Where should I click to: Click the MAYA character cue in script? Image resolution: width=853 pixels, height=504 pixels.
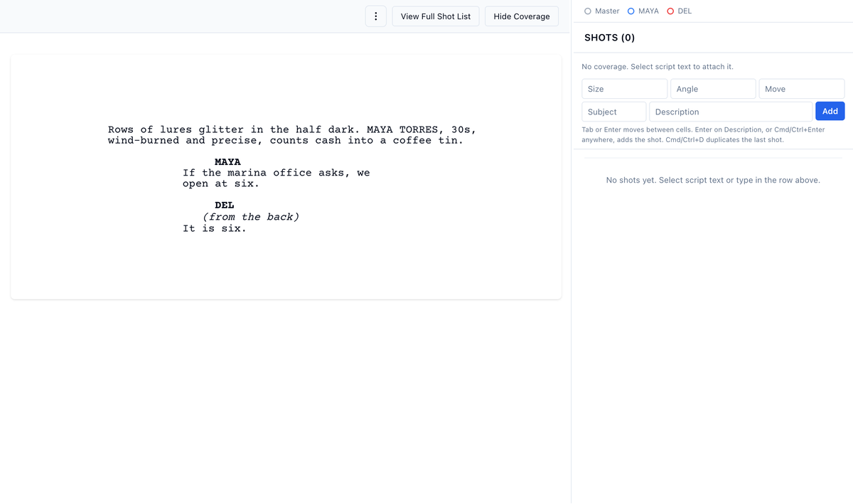[227, 162]
